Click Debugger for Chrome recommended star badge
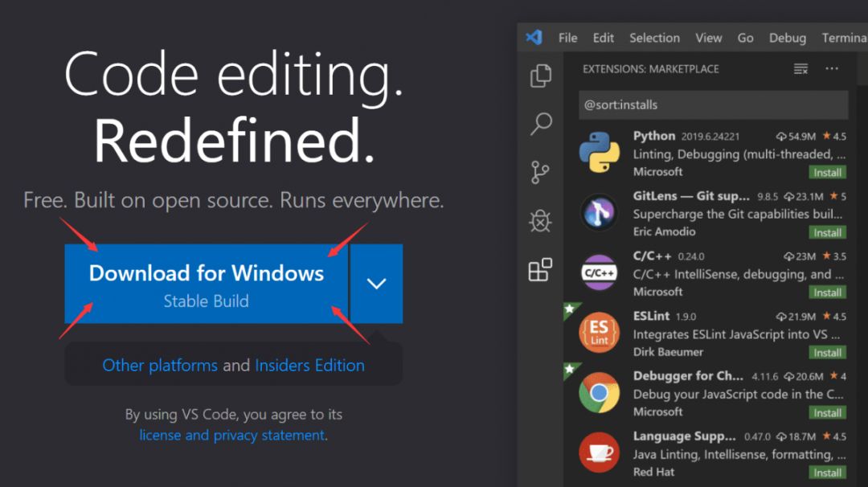The width and height of the screenshot is (868, 487). pos(570,370)
